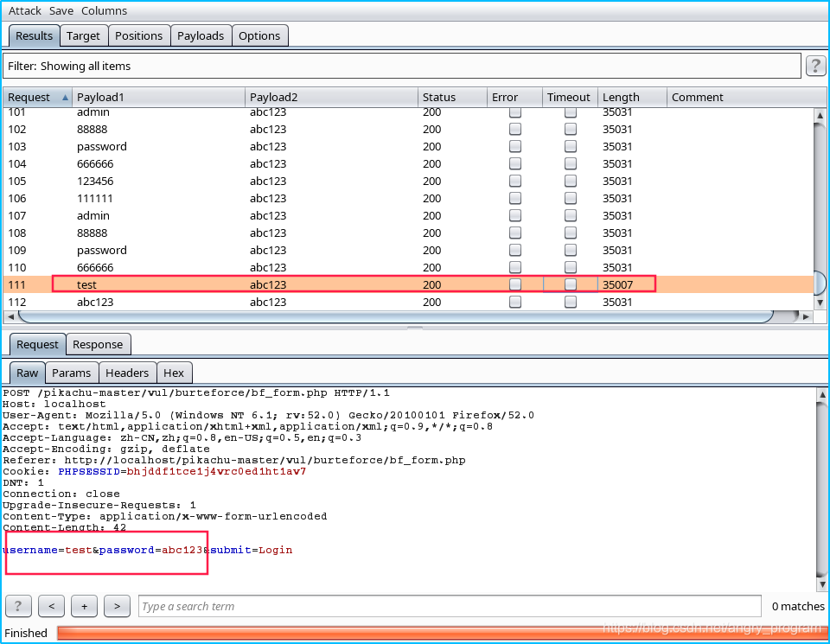Switch to the Headers view tab
Viewport: 830px width, 644px height.
127,373
